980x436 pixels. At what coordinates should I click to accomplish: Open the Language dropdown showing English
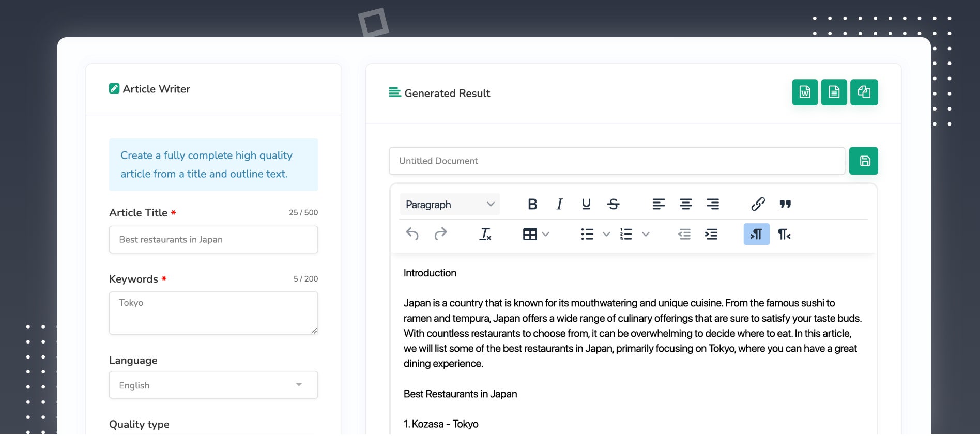pyautogui.click(x=213, y=385)
